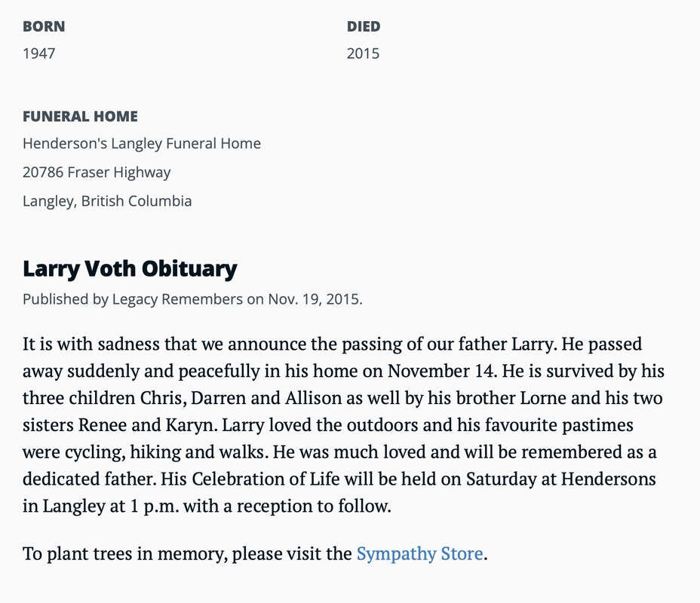Click the Larry Voth Obituary heading

click(130, 268)
